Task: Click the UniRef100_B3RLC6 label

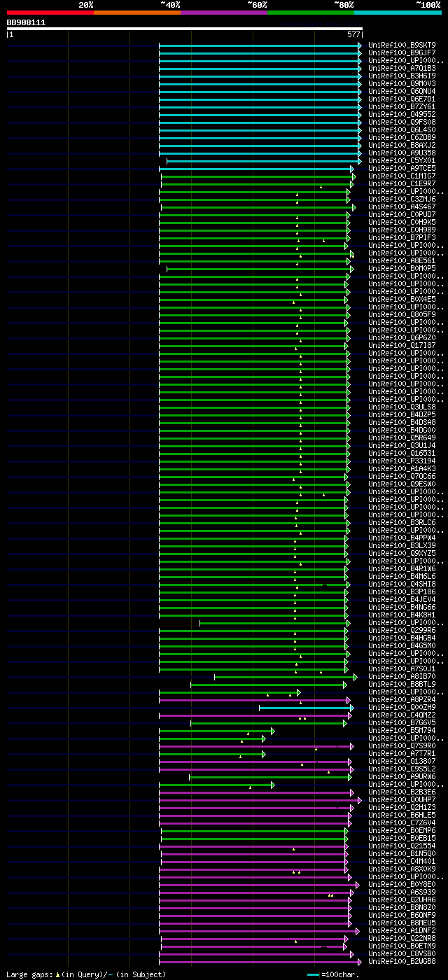Action: tap(402, 522)
